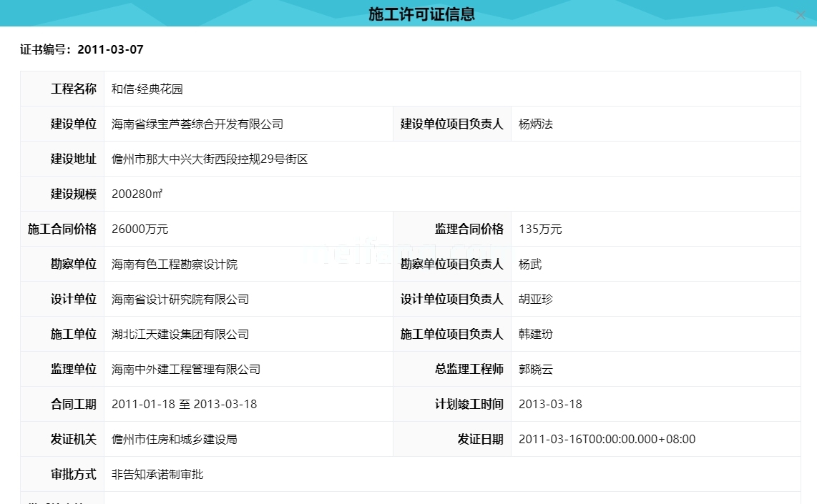This screenshot has height=504, width=817.
Task: Select 胡亚珍 under 设计单位项目负责人
Action: point(536,299)
